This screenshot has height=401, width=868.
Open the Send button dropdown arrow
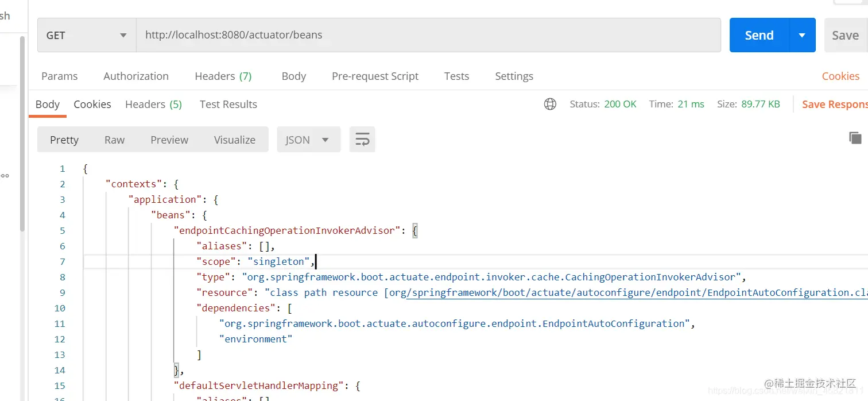[x=803, y=35]
